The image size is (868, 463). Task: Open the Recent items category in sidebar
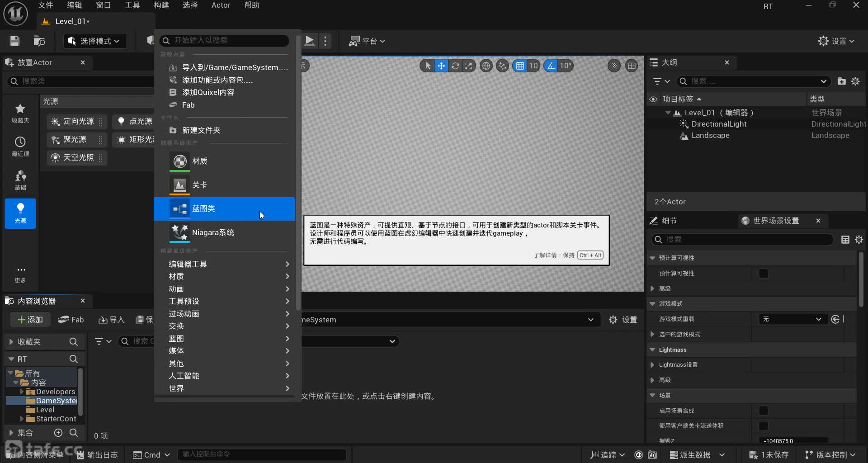[x=20, y=146]
